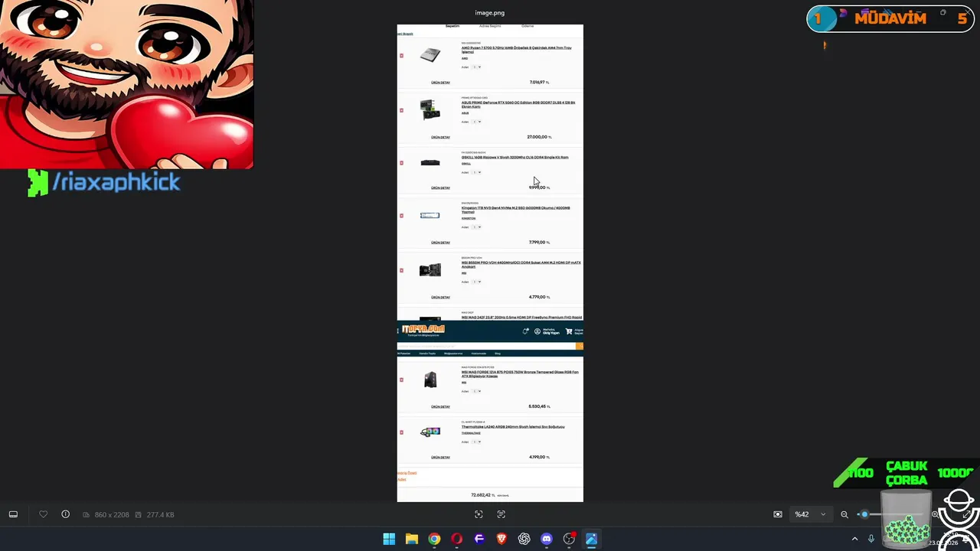Click the zoom out magnifier icon
This screenshot has height=551, width=980.
coord(844,514)
